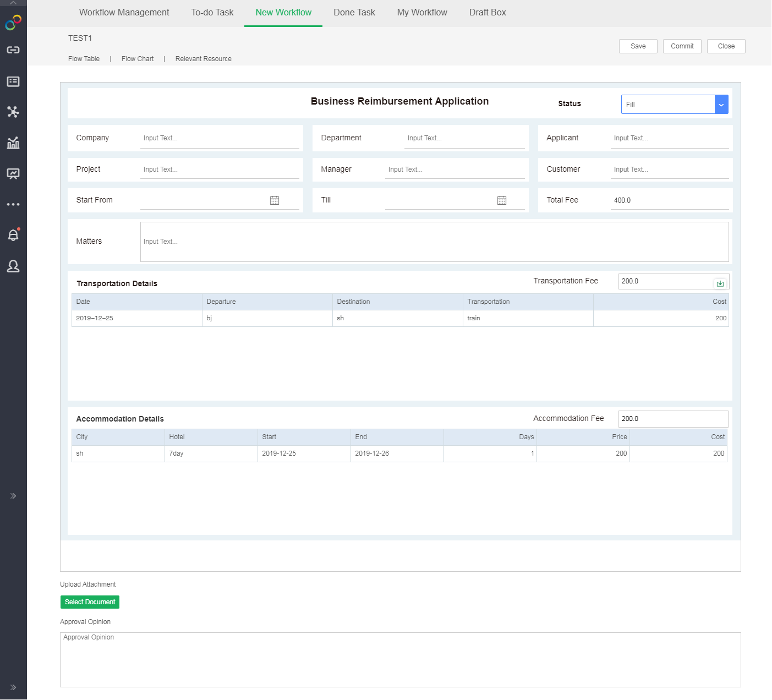
Task: Click the Approval Opinion text area
Action: pos(401,660)
